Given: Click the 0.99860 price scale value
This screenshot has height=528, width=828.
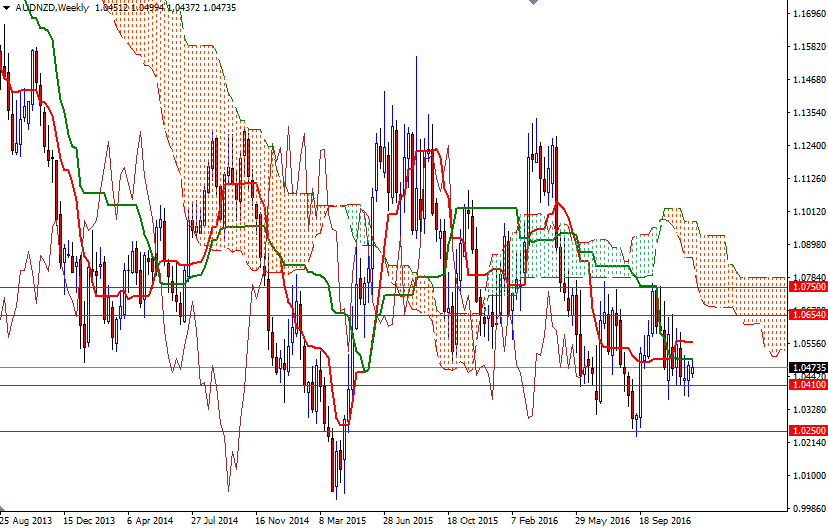Looking at the screenshot, I should coord(809,508).
